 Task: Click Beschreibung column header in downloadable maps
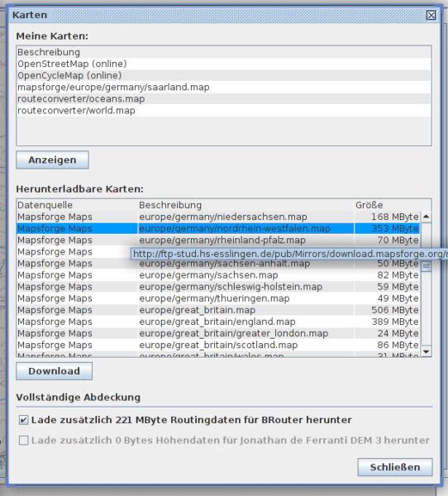tap(246, 205)
